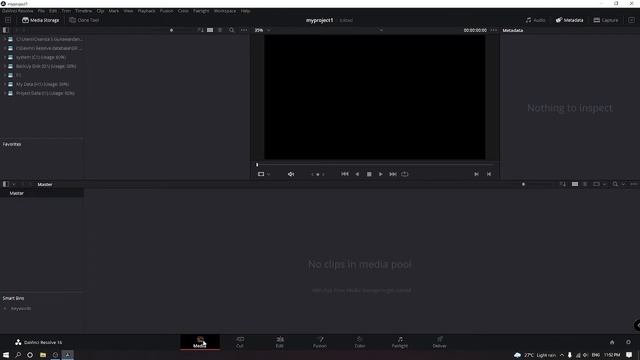
Task: Expand the My Data (H:) drive row
Action: click(x=5, y=84)
